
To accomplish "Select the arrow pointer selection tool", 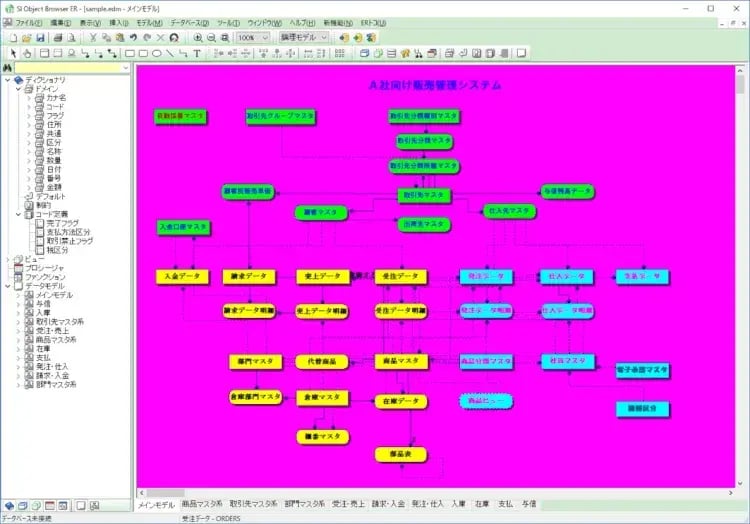I will [x=12, y=53].
